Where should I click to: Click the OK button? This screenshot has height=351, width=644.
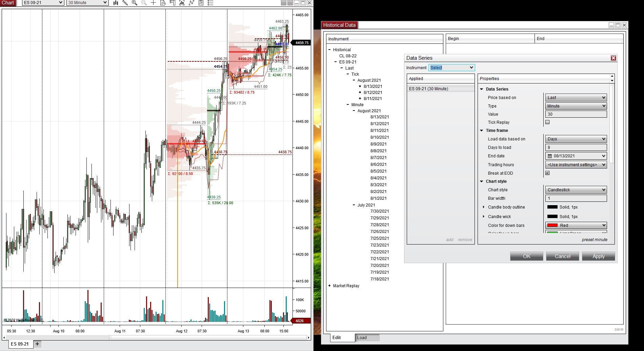point(526,256)
